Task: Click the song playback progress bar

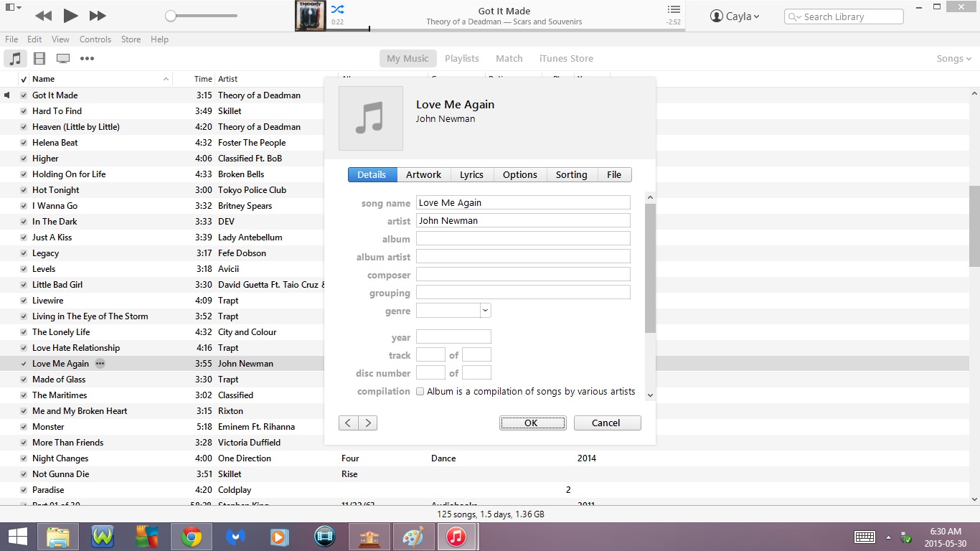Action: [x=505, y=29]
